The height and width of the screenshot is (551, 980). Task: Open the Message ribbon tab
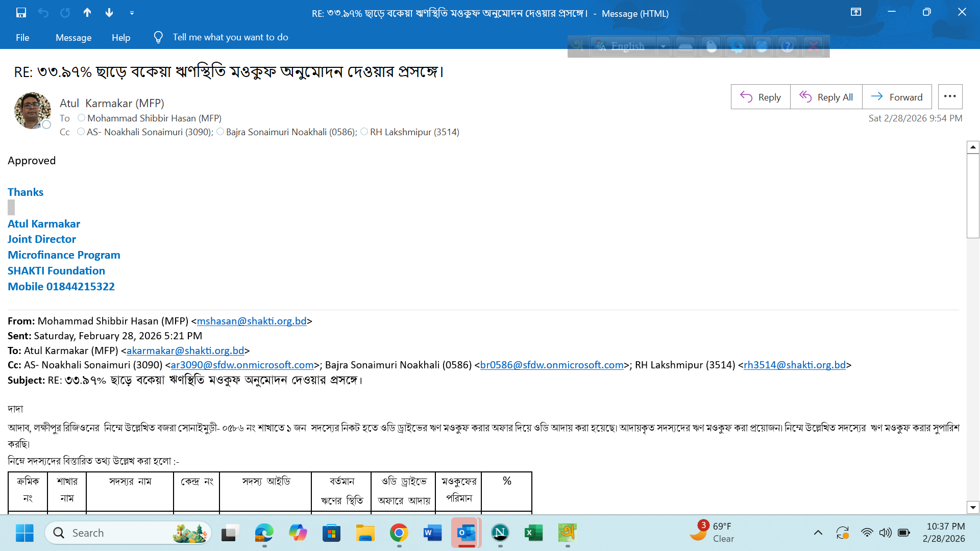[x=73, y=37]
